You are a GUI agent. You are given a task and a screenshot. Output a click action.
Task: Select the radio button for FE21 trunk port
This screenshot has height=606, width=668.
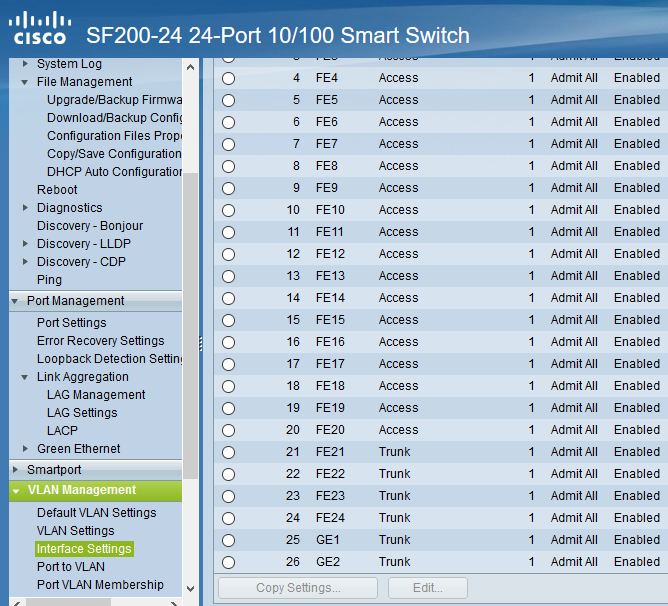click(x=229, y=453)
